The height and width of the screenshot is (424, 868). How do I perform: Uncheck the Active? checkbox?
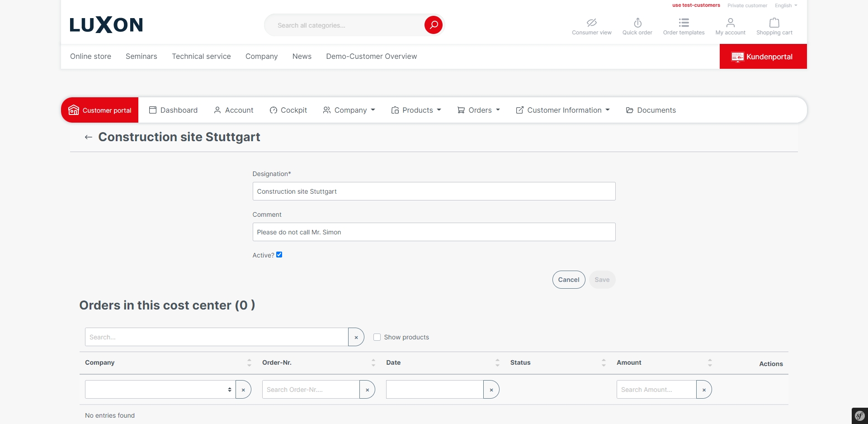(279, 255)
